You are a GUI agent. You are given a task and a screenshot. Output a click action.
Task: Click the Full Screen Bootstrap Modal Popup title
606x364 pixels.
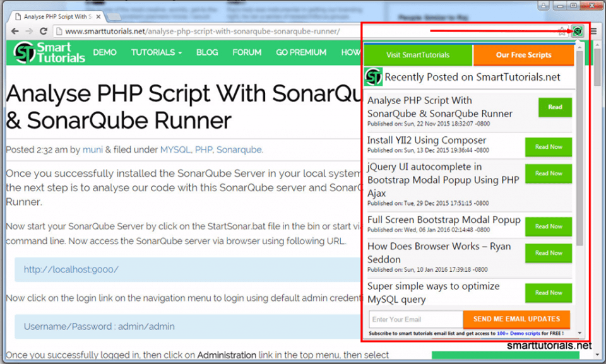tap(444, 220)
